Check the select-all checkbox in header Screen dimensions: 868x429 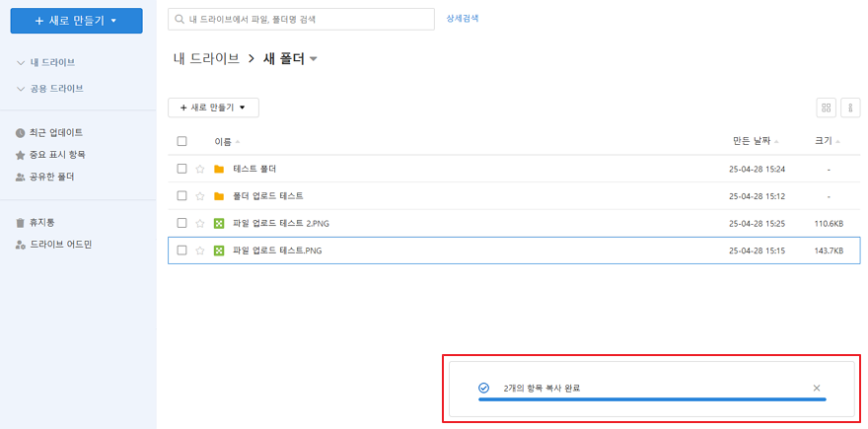(x=181, y=141)
